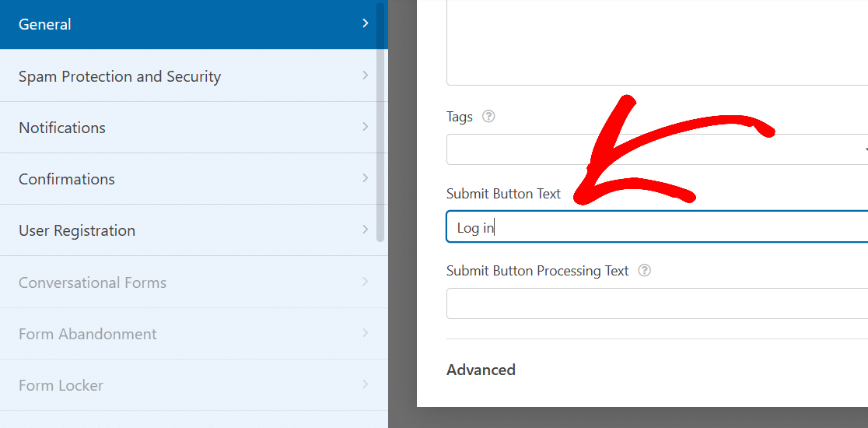This screenshot has width=868, height=428.
Task: Click the Confirmations chevron arrow
Action: click(366, 178)
